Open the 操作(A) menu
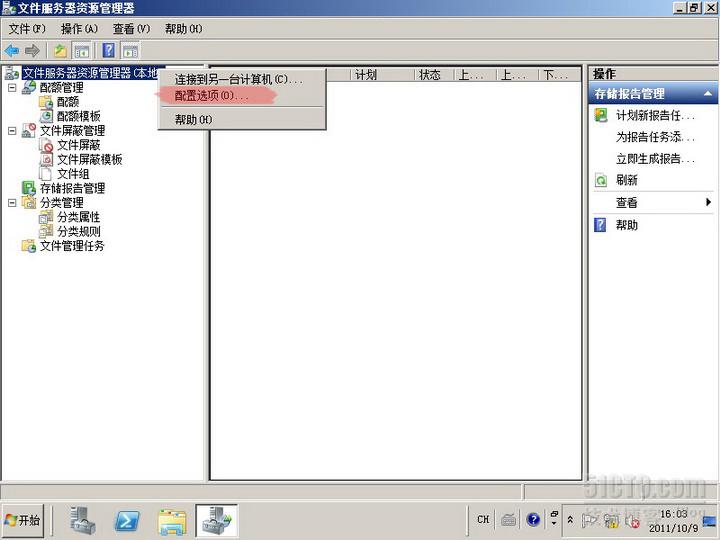Screen dimensions: 720x540 pyautogui.click(x=79, y=29)
